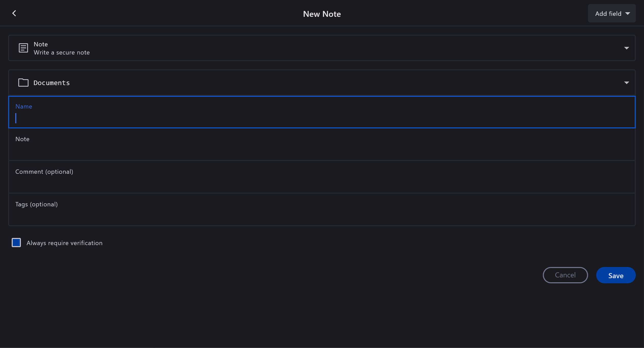The height and width of the screenshot is (348, 644).
Task: Click the Add field caret arrow
Action: pos(628,14)
